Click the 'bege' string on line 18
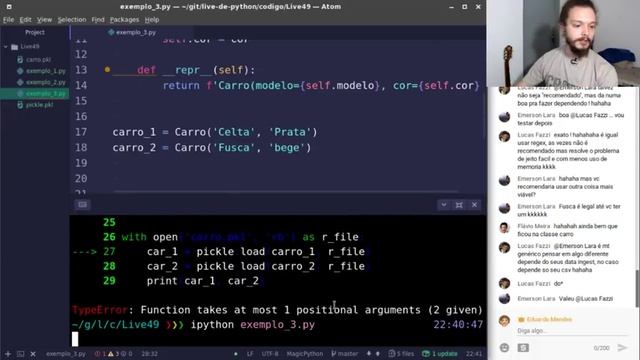 click(x=287, y=148)
